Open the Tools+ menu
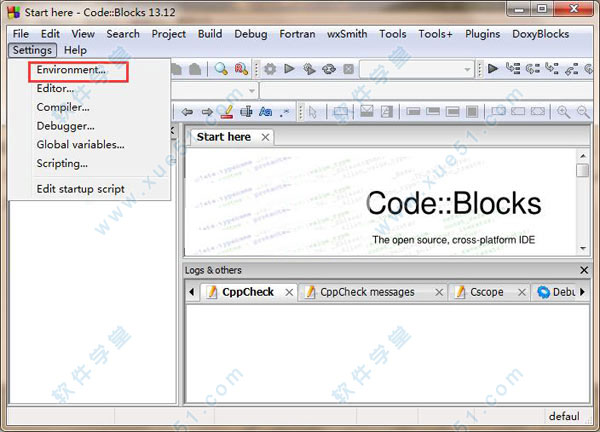The height and width of the screenshot is (432, 600). pyautogui.click(x=435, y=34)
